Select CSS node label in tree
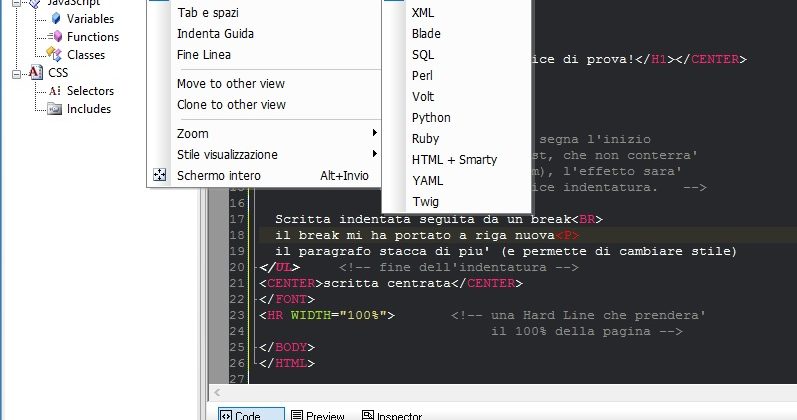Image resolution: width=797 pixels, height=420 pixels. (58, 73)
